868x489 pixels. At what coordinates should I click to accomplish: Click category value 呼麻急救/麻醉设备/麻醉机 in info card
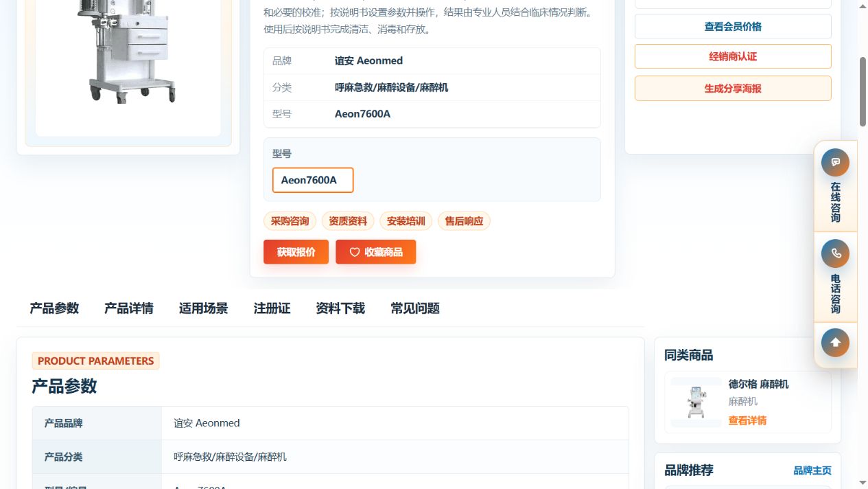pos(391,87)
